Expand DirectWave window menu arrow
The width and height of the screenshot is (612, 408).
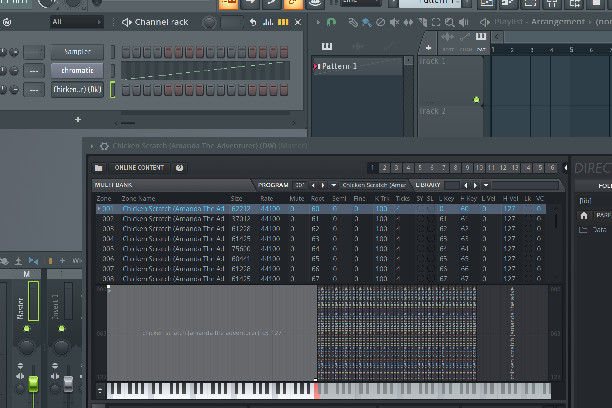point(92,146)
